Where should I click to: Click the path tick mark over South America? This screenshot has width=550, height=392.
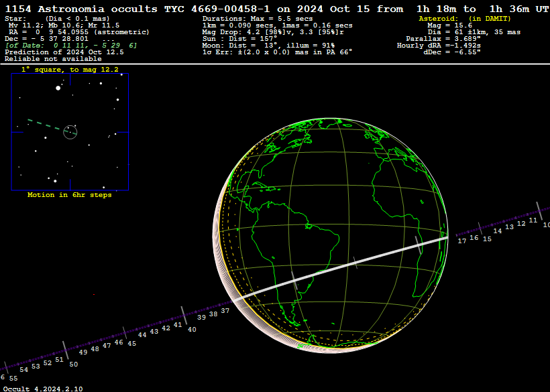pyautogui.click(x=294, y=281)
